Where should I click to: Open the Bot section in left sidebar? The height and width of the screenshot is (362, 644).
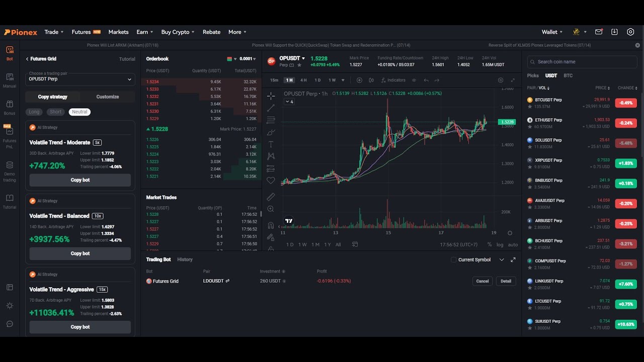(10, 53)
